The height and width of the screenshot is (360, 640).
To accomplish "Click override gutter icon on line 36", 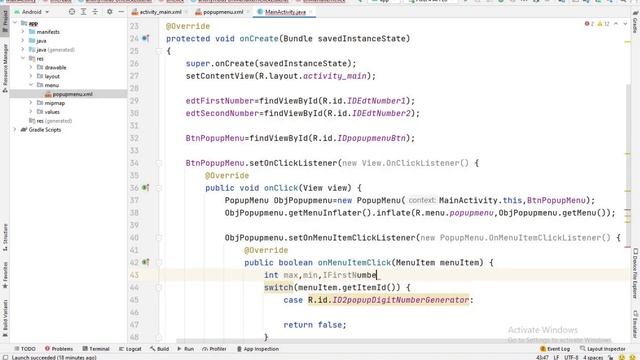I will click(x=145, y=188).
